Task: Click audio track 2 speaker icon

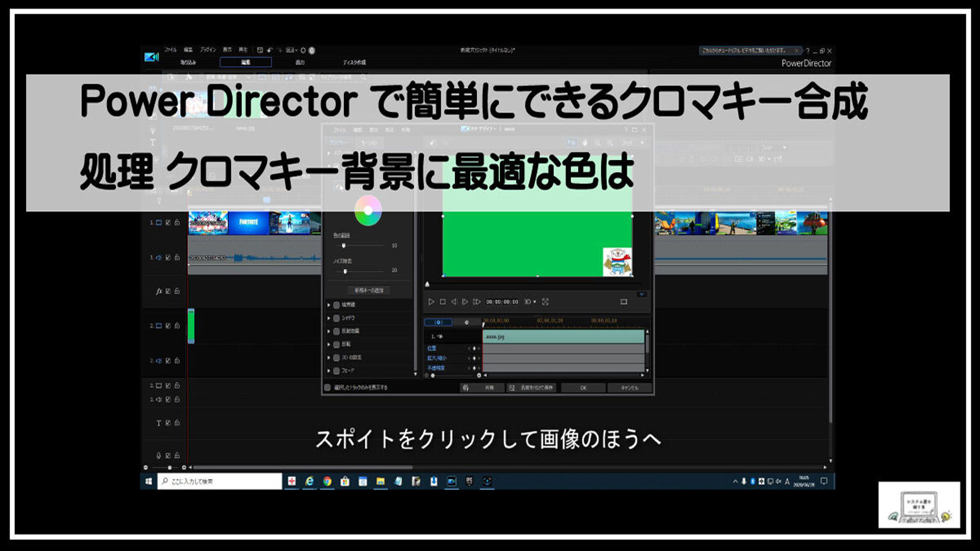Action: pyautogui.click(x=159, y=361)
